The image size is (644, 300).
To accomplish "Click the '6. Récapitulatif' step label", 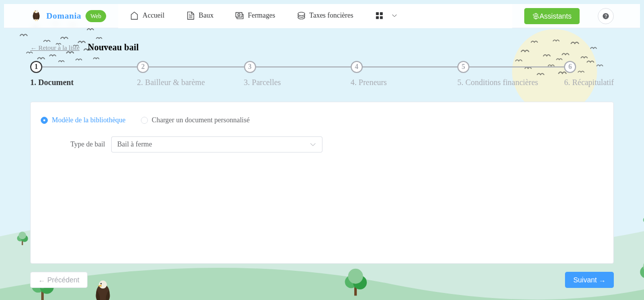I will [x=589, y=83].
